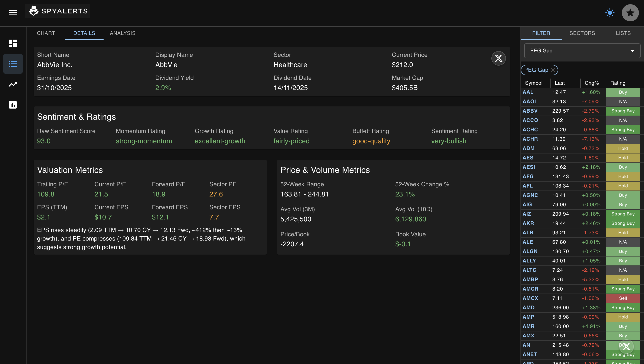Open the hamburger navigation menu
644x364 pixels.
[x=13, y=13]
